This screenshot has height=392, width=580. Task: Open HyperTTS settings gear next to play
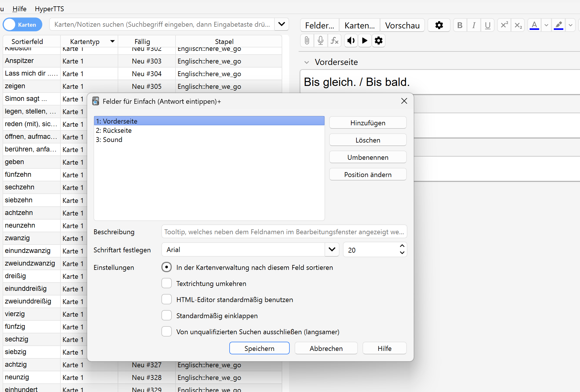379,41
